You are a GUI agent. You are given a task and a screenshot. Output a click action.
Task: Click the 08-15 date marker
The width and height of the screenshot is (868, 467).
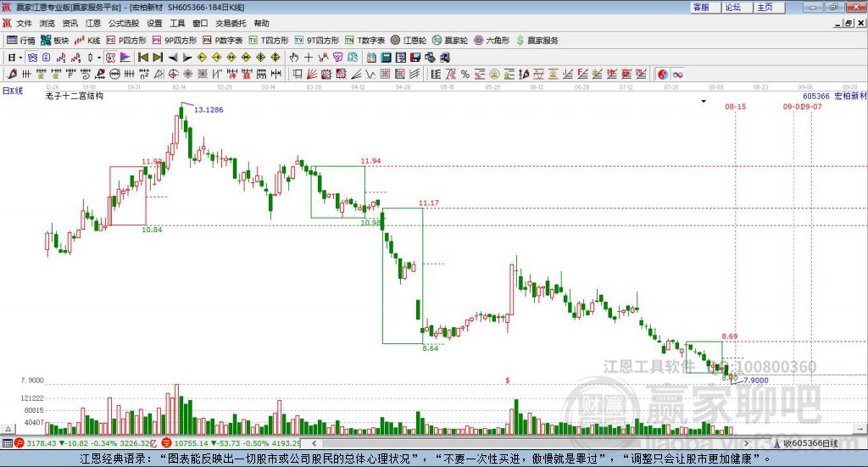pyautogui.click(x=735, y=106)
